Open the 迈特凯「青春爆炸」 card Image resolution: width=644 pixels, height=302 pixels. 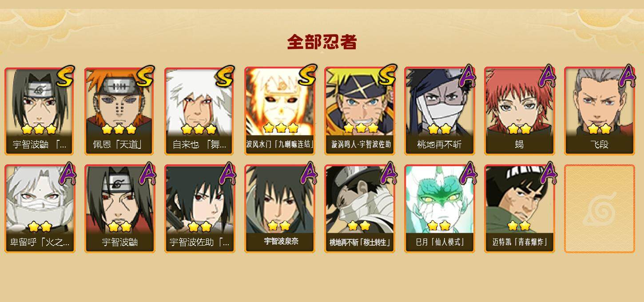519,209
